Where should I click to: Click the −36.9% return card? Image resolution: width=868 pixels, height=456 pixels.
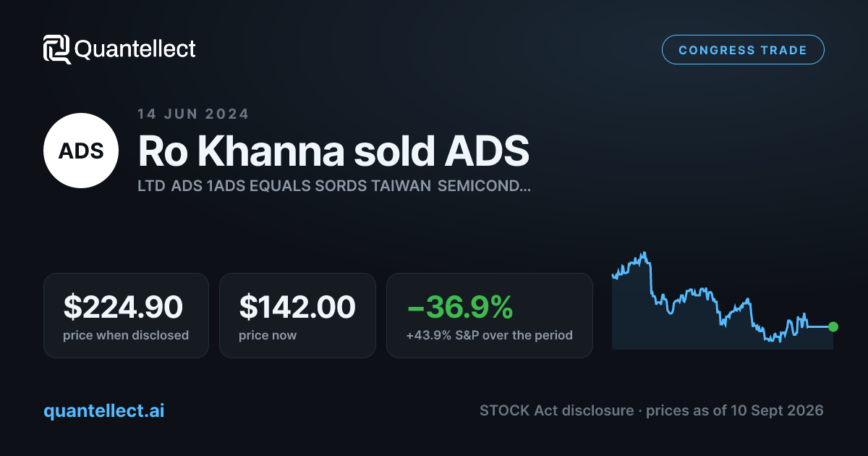coord(490,316)
